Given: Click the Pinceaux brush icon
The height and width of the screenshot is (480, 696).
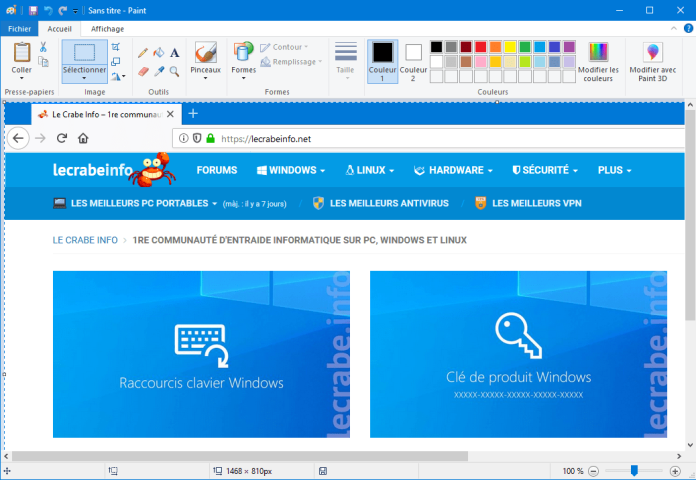Looking at the screenshot, I should pyautogui.click(x=206, y=53).
